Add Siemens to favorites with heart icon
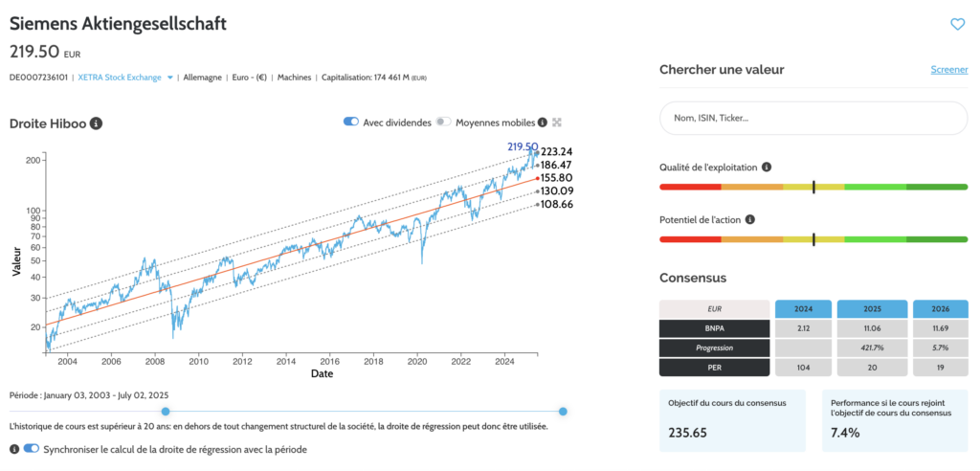Viewport: 980px width, 471px height. (x=957, y=24)
